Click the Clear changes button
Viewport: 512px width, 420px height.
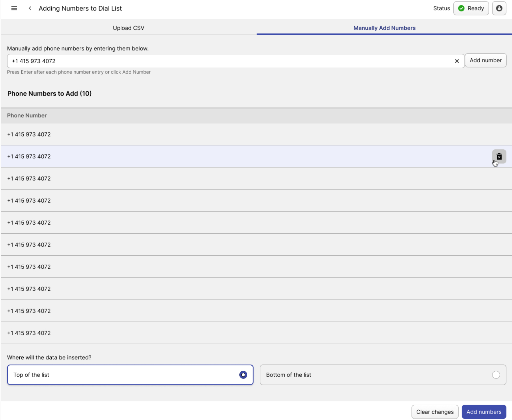click(435, 412)
